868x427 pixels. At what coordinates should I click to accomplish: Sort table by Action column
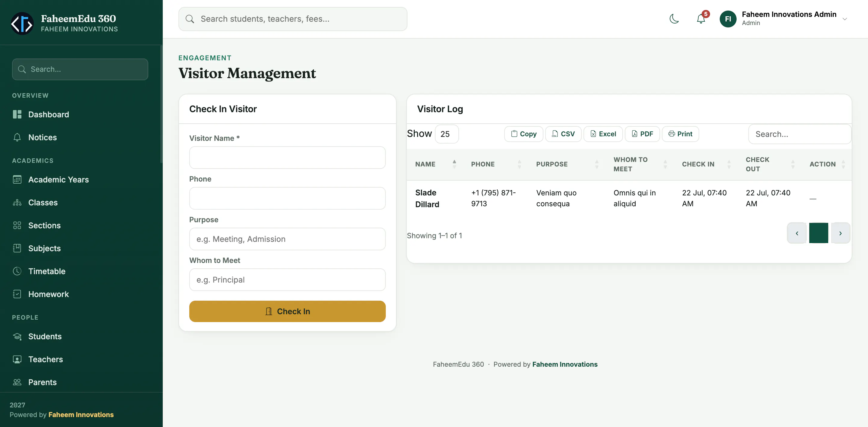[826, 164]
